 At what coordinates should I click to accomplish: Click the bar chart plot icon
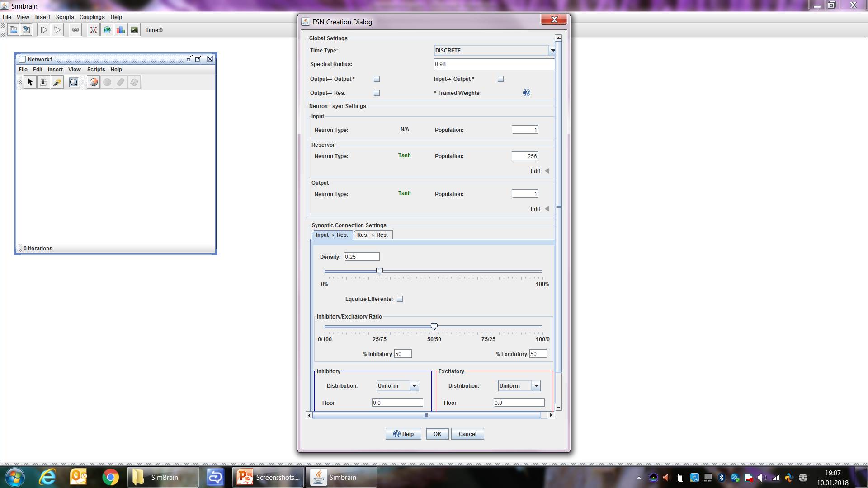tap(121, 30)
